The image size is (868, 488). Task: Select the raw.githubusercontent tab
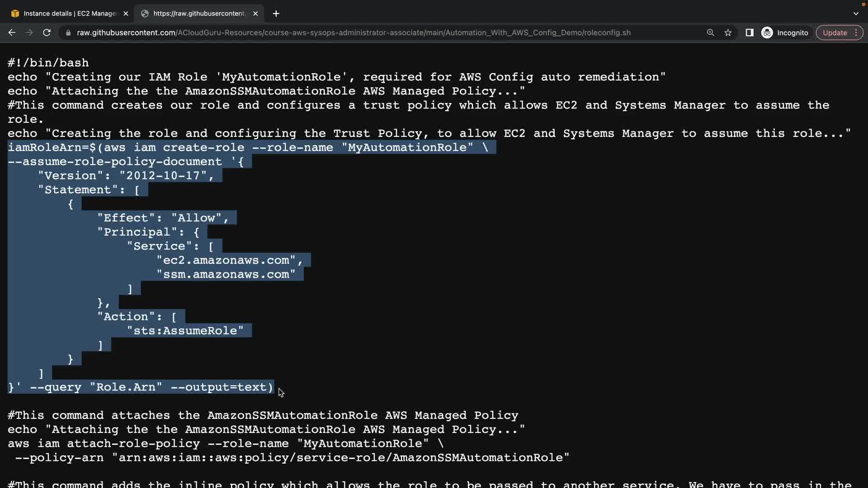tap(199, 14)
